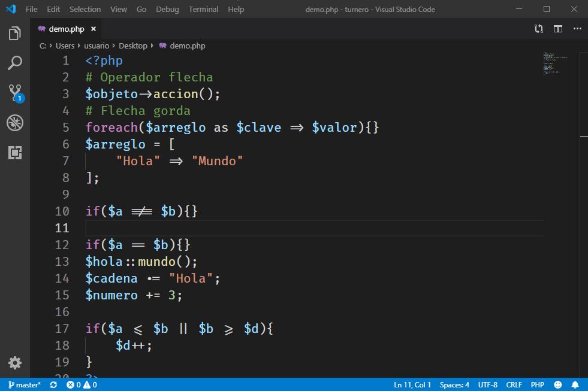This screenshot has height=391, width=588.
Task: Click '$clave' variable on line 5
Action: tap(259, 128)
